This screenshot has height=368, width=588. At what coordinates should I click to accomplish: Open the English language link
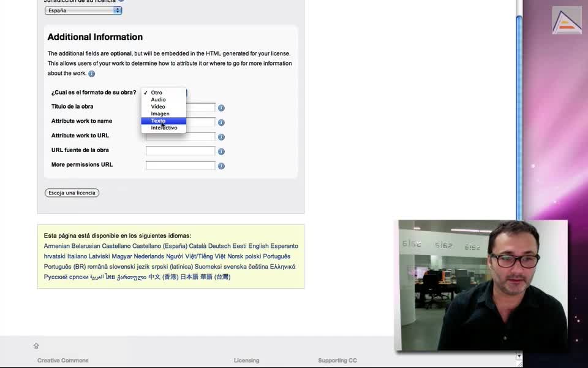click(x=258, y=246)
